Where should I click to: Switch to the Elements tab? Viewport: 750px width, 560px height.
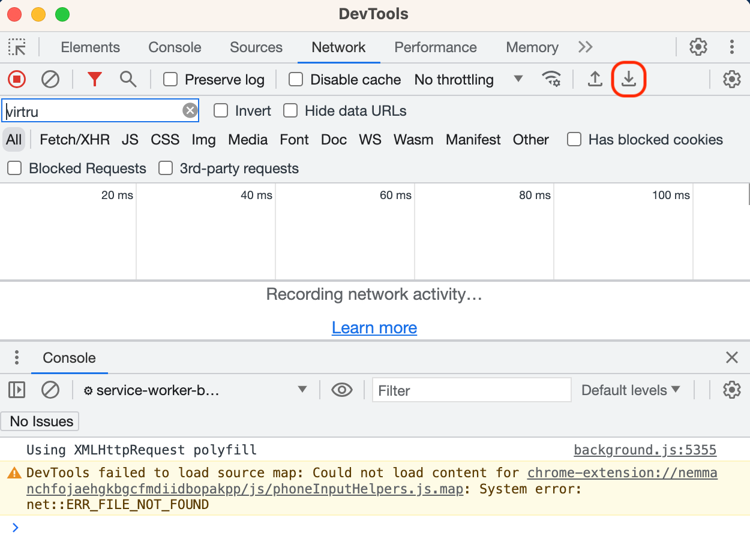91,47
